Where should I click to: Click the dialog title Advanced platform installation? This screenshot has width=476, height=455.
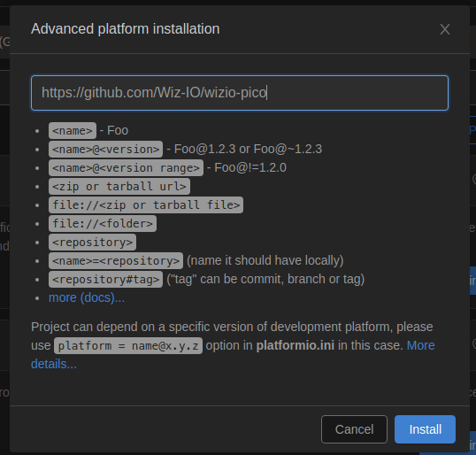coord(125,29)
